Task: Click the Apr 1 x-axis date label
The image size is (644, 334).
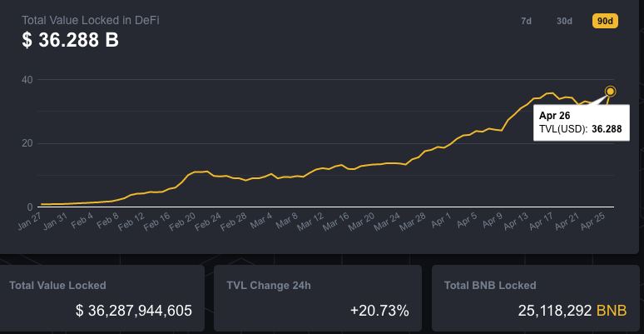Action: [x=441, y=220]
